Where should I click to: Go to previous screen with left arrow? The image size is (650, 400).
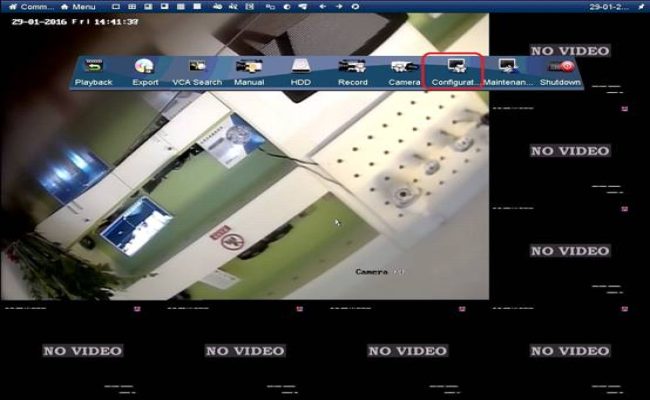coord(323,6)
